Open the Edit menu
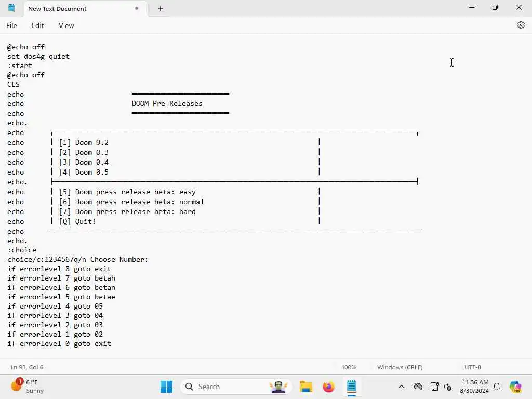 pos(37,25)
